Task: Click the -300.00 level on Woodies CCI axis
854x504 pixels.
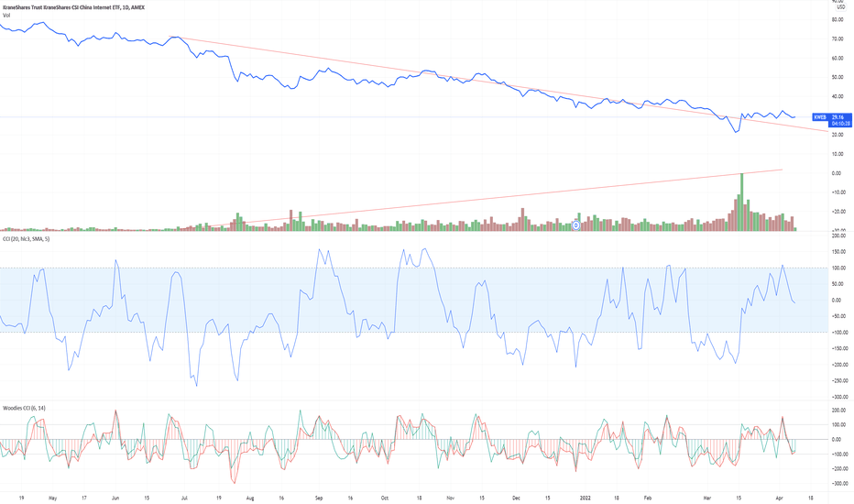Action: click(x=838, y=483)
